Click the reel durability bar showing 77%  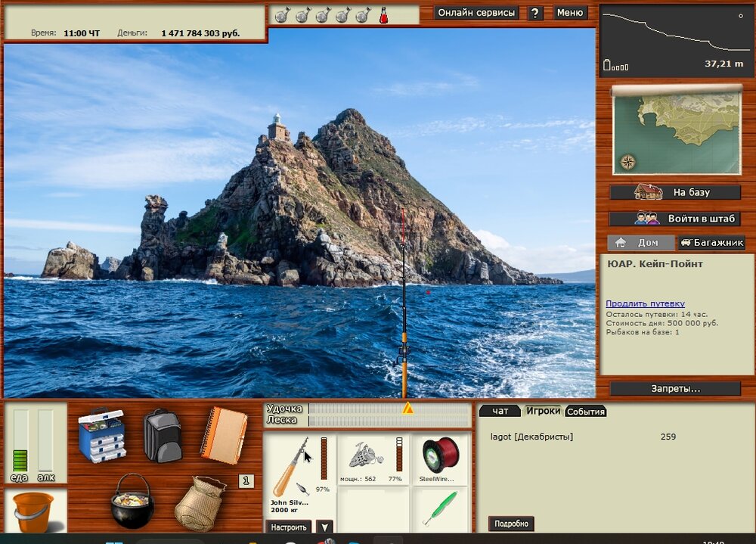(399, 454)
